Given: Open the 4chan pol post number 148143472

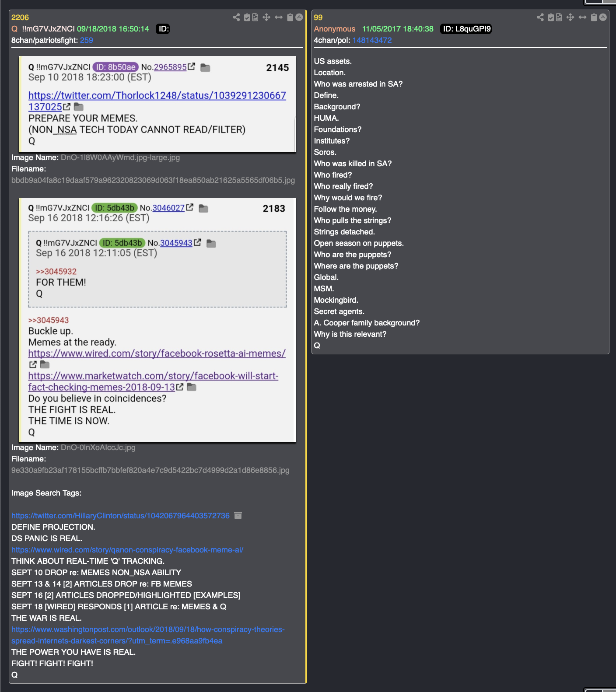Looking at the screenshot, I should pyautogui.click(x=372, y=40).
